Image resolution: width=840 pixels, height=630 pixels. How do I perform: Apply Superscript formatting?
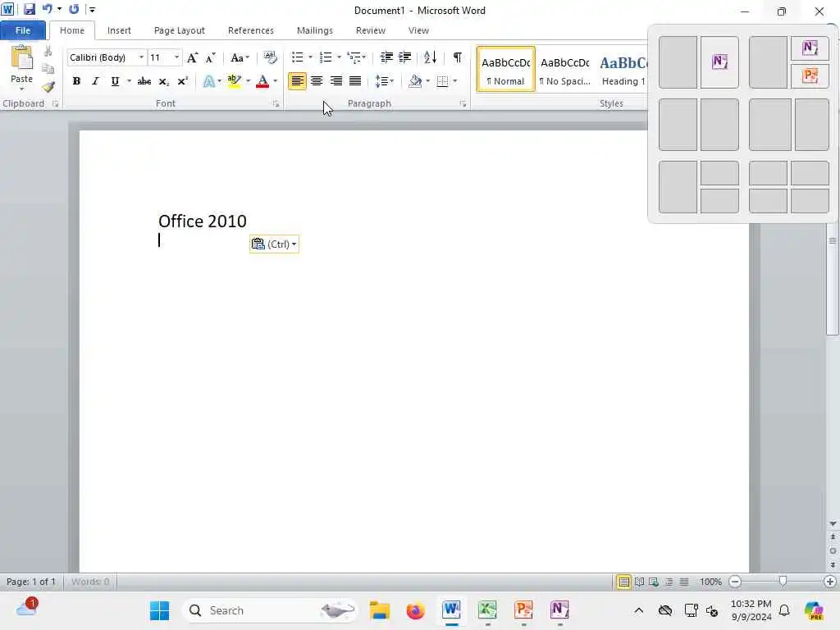point(183,81)
